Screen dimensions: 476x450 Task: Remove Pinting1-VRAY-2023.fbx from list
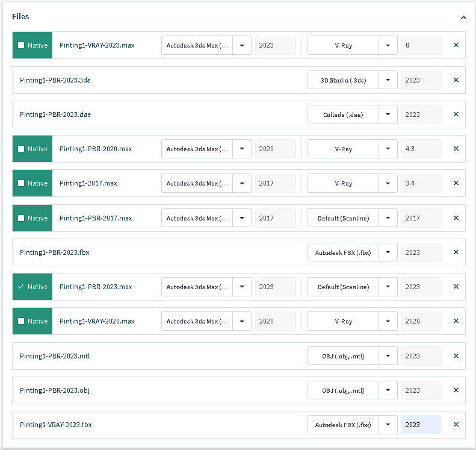(456, 425)
